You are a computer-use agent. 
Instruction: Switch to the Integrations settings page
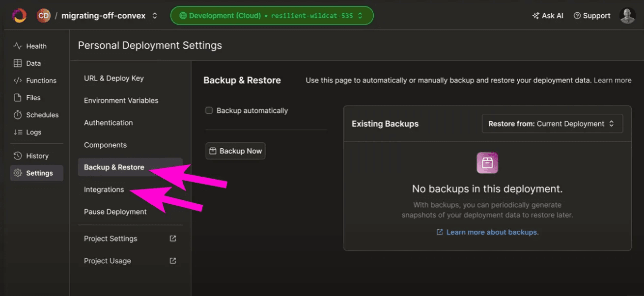click(104, 189)
